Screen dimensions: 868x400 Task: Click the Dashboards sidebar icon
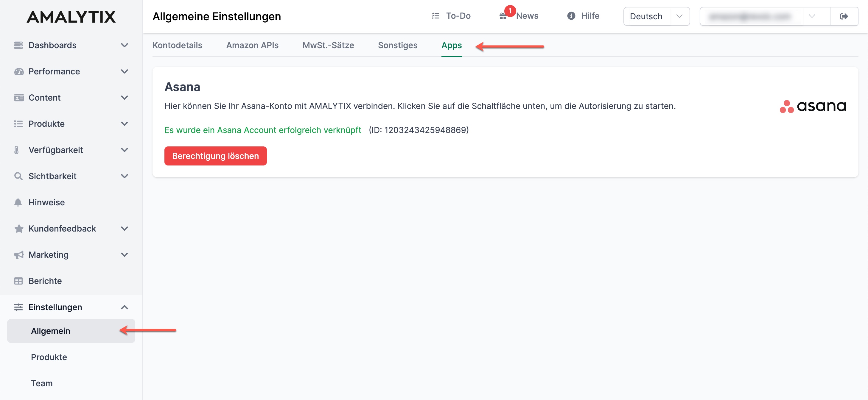(18, 45)
